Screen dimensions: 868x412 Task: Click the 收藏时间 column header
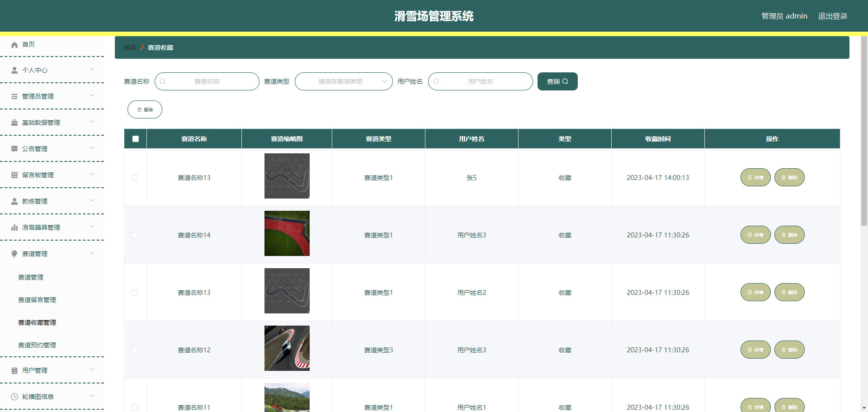pyautogui.click(x=658, y=139)
